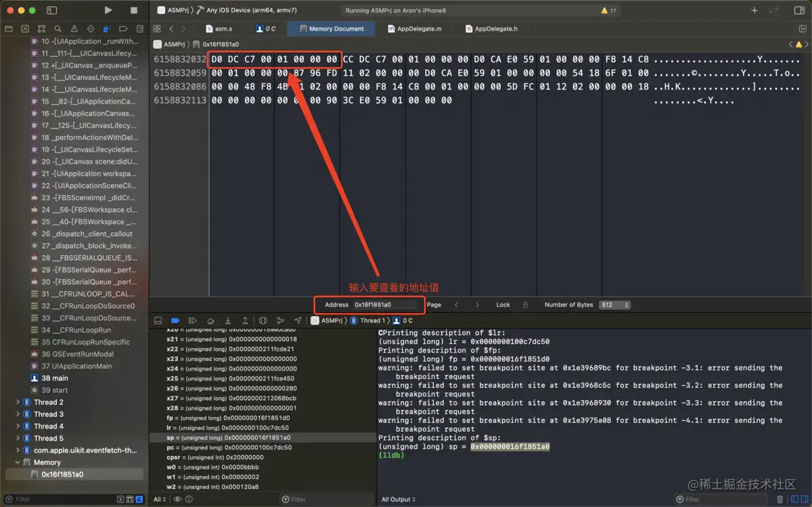Open the Breakpoint navigator icon
The height and width of the screenshot is (507, 812).
(122, 29)
